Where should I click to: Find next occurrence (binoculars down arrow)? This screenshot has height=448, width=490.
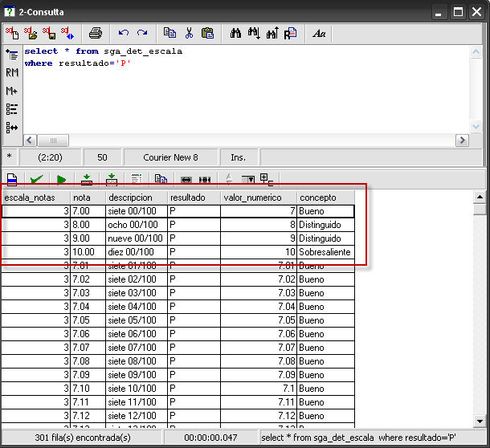[254, 33]
